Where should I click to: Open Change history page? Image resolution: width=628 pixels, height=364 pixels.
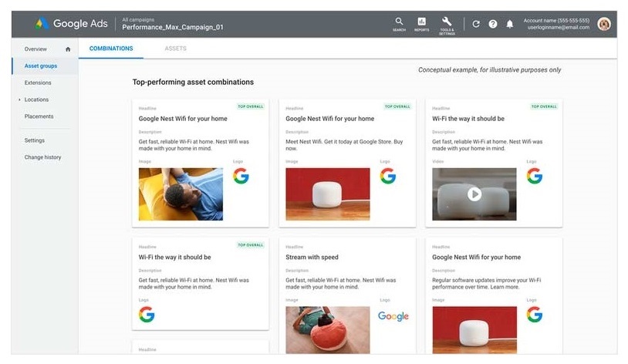tap(42, 157)
